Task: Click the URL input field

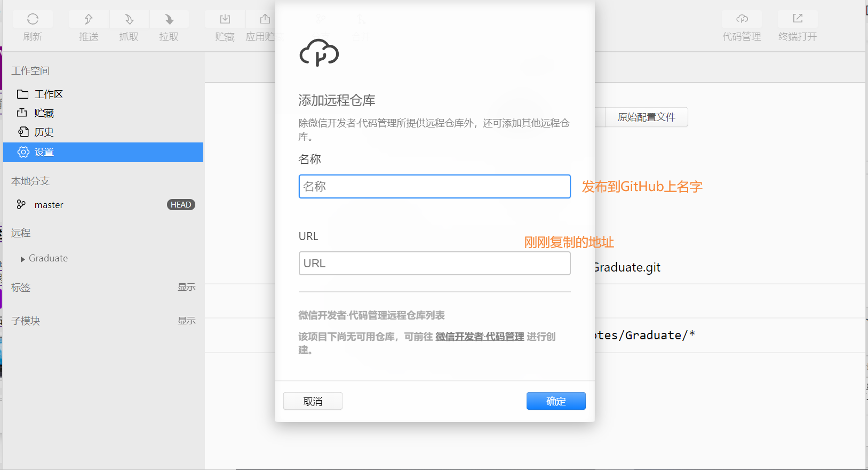Action: pos(435,264)
